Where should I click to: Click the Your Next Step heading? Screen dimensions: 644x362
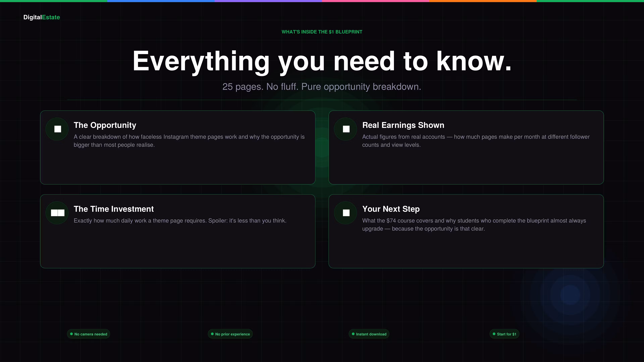(x=391, y=209)
